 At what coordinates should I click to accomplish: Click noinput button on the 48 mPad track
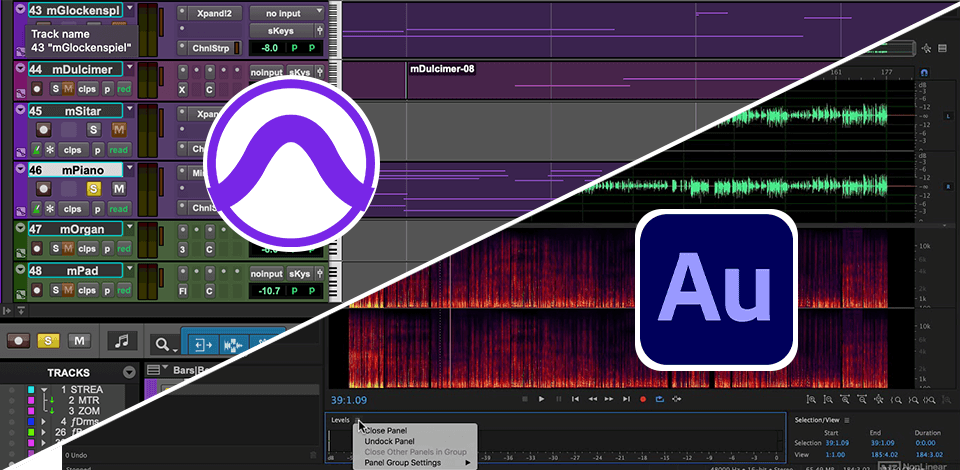(x=266, y=274)
